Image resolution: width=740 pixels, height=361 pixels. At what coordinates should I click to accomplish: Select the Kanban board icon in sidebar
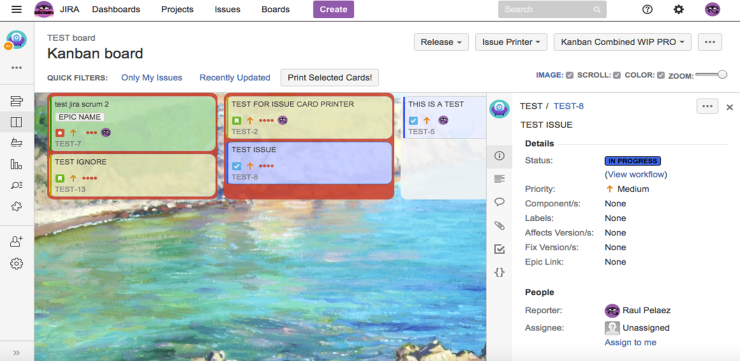click(x=17, y=122)
